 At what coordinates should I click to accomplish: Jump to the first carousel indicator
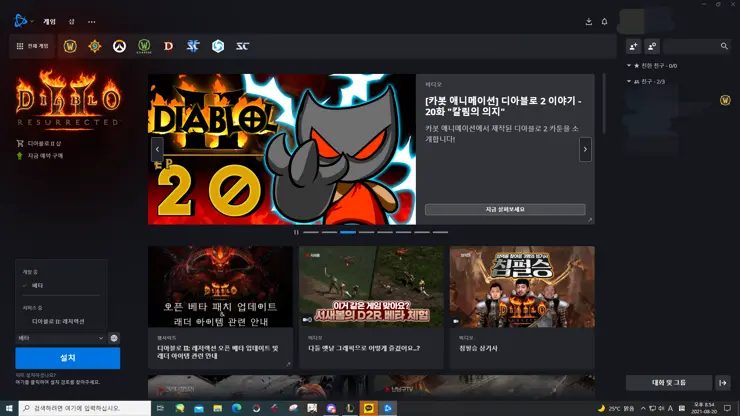point(311,232)
